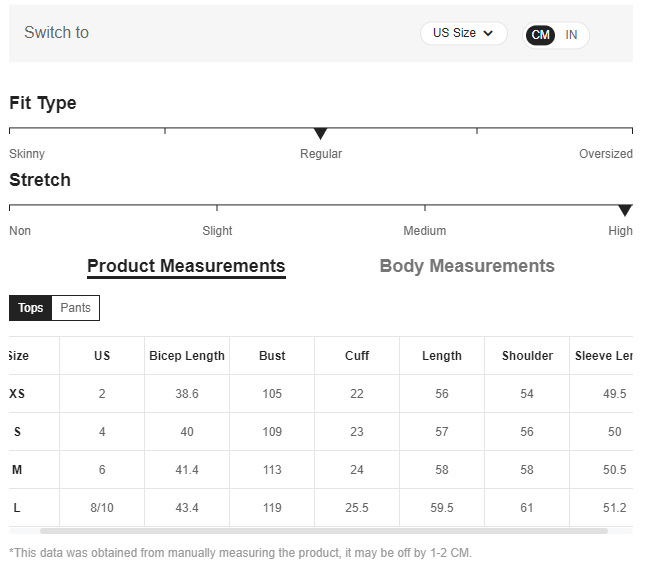Click the Oversized fit label
Screen dimensions: 661x575
(605, 154)
